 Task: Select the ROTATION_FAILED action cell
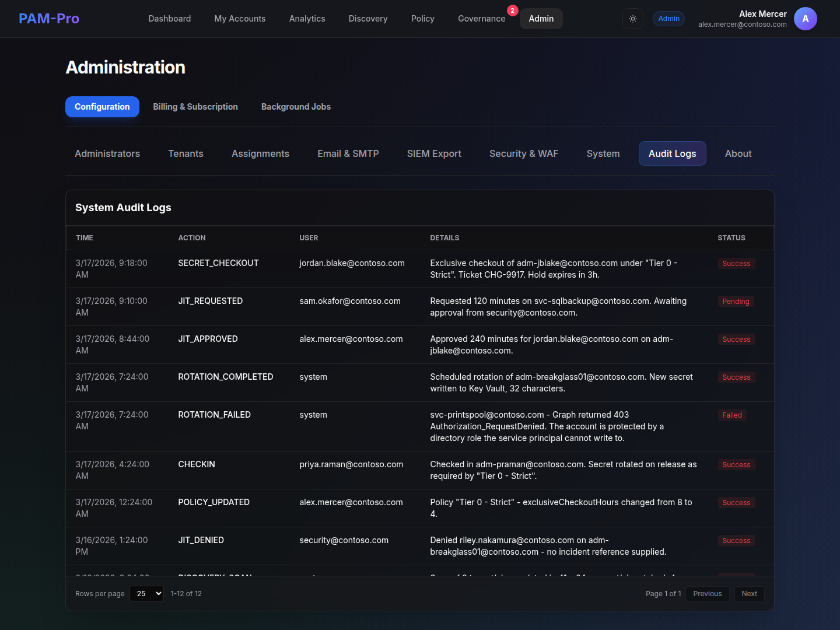214,415
